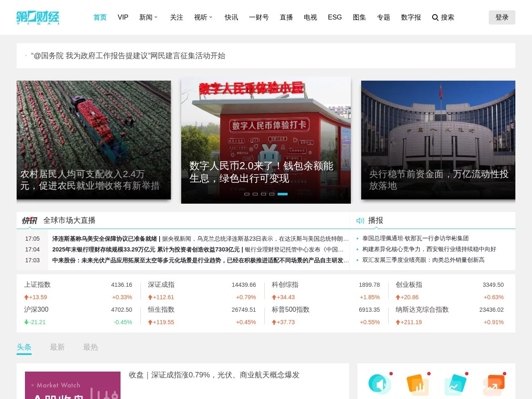Click the Yicai site logo
Viewport: 532px width, 399px height.
[37, 17]
